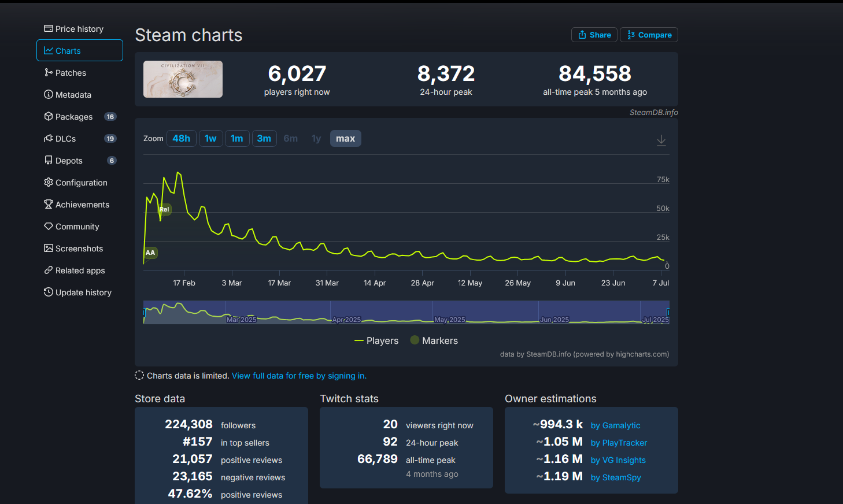Open the Packages section
The image size is (843, 504).
(x=80, y=117)
